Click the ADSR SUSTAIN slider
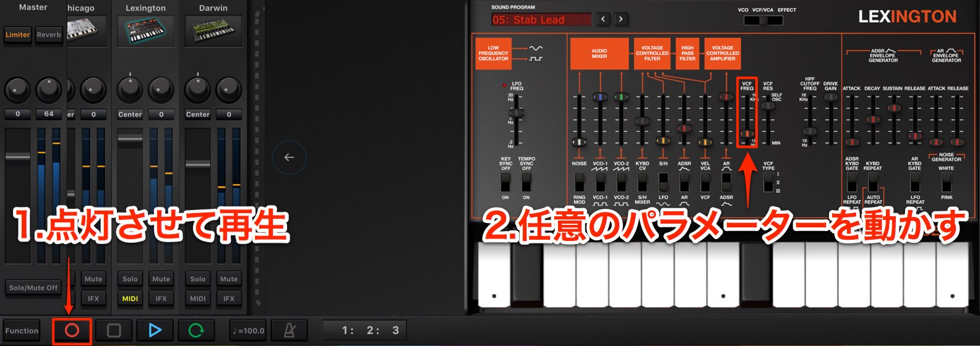 click(x=893, y=108)
